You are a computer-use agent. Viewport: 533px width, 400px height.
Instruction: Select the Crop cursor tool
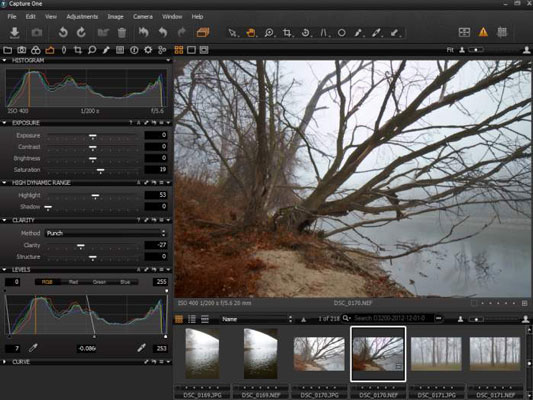(x=288, y=33)
